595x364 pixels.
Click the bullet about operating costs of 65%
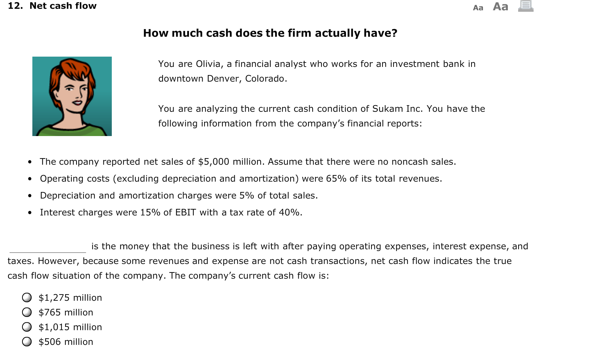(x=241, y=178)
